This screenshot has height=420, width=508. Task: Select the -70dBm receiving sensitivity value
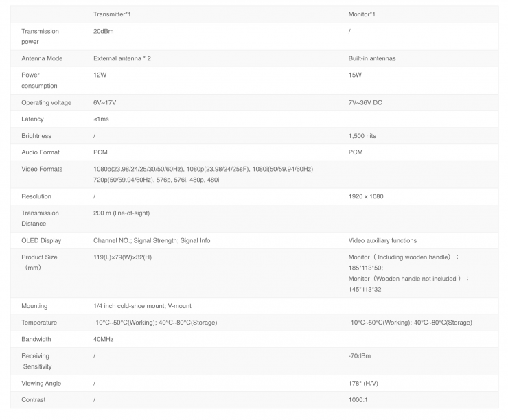[x=360, y=355]
